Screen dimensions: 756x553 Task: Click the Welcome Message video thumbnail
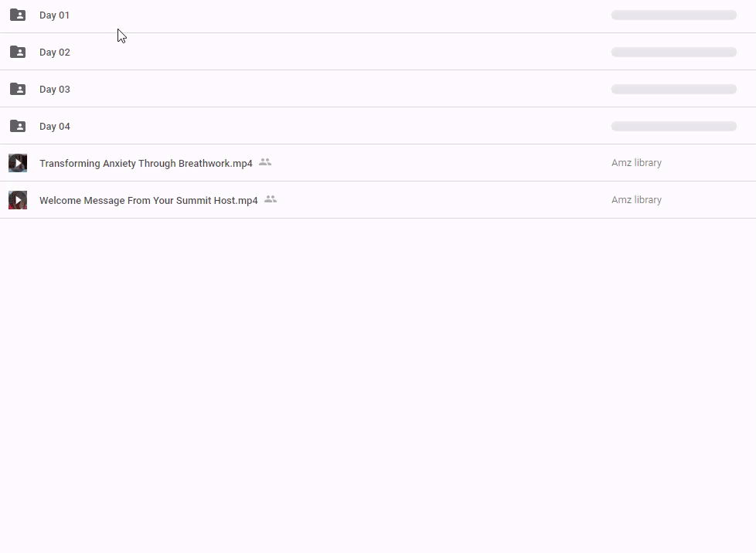click(x=18, y=200)
